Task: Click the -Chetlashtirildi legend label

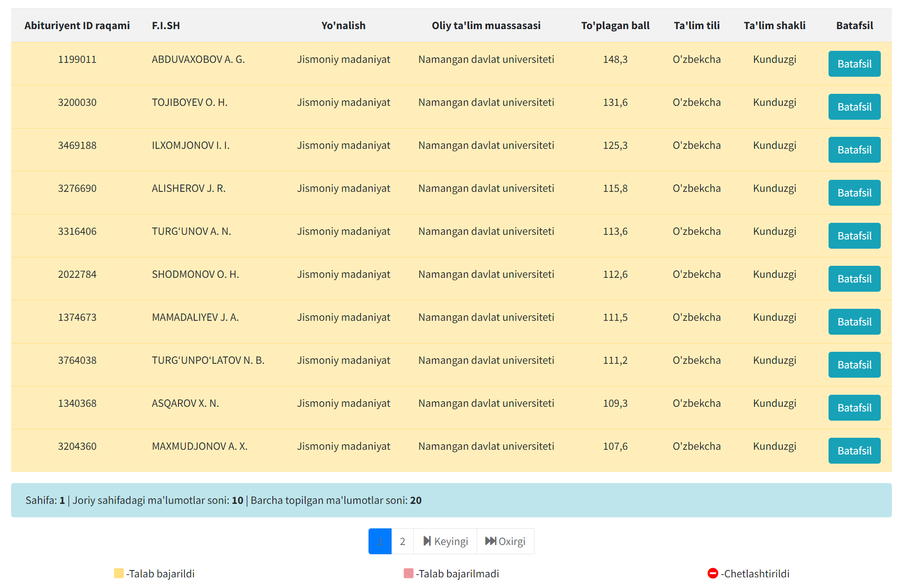Action: pyautogui.click(x=755, y=574)
